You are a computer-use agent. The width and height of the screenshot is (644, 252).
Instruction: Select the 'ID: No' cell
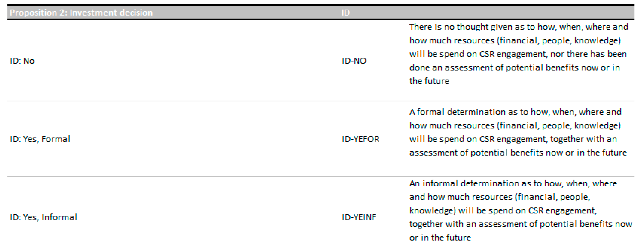[22, 61]
